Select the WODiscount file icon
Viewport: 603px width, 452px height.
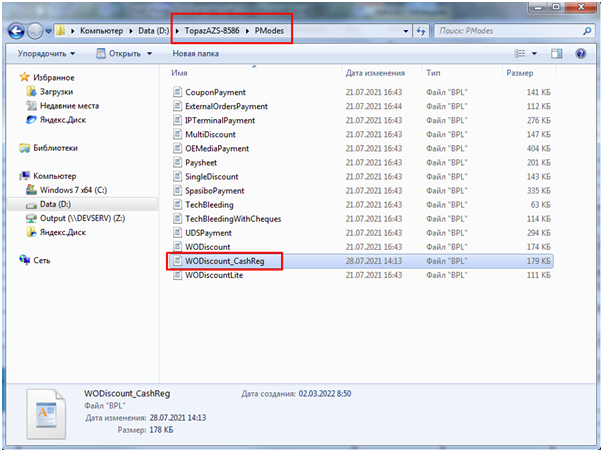(177, 247)
